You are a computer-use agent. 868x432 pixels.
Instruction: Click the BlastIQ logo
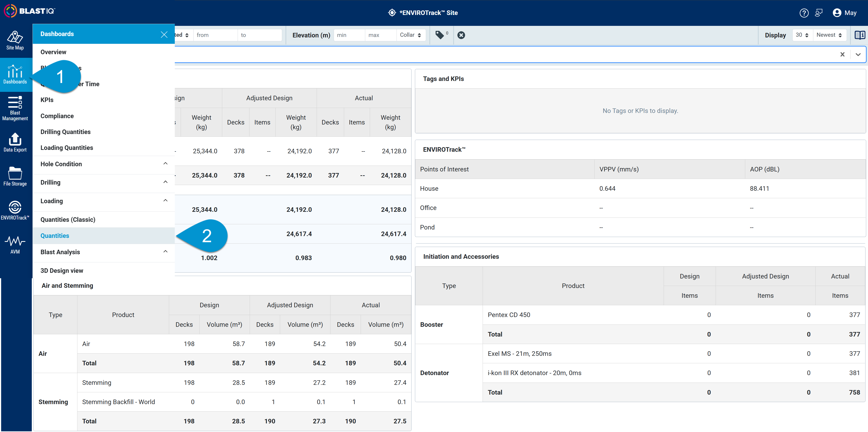(29, 11)
